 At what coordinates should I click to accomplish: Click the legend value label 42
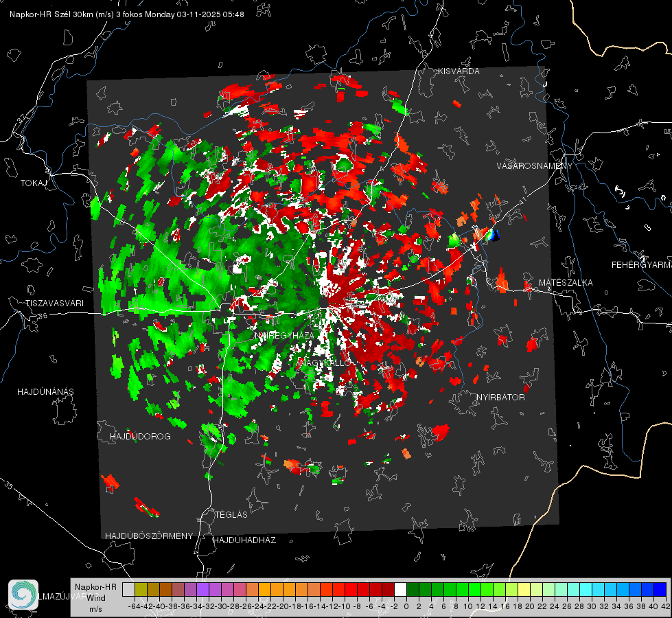coord(665,606)
